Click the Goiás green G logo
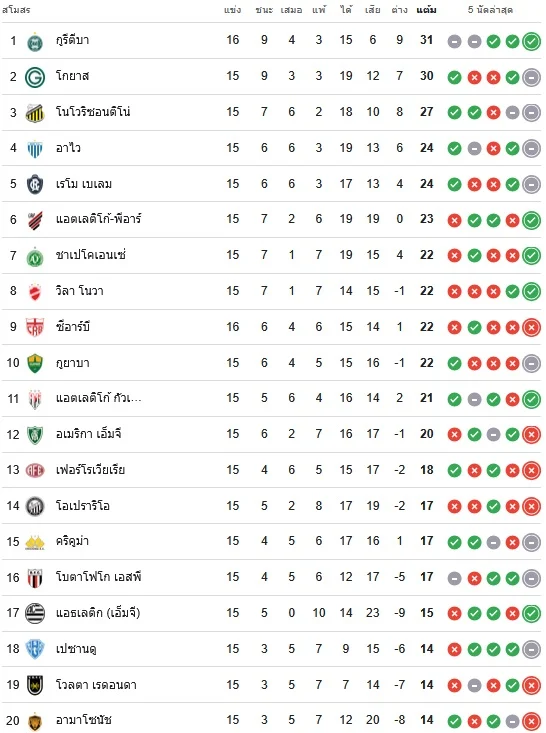 35,77
